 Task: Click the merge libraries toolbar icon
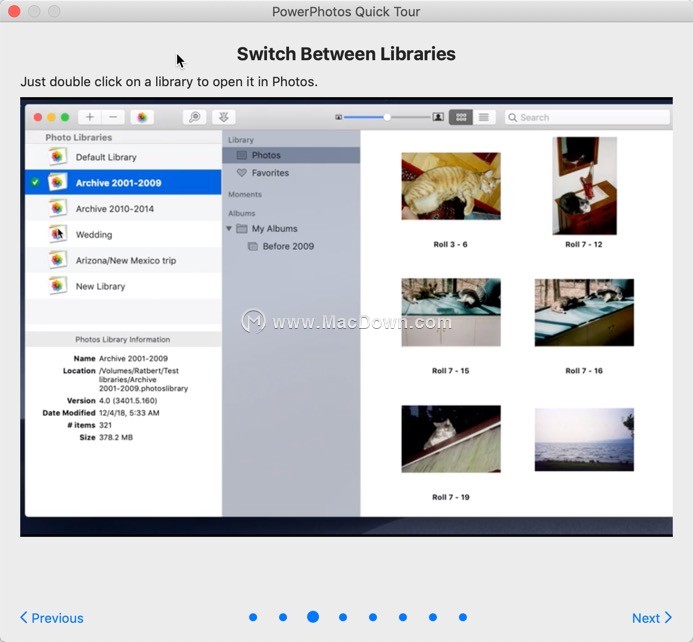[224, 117]
